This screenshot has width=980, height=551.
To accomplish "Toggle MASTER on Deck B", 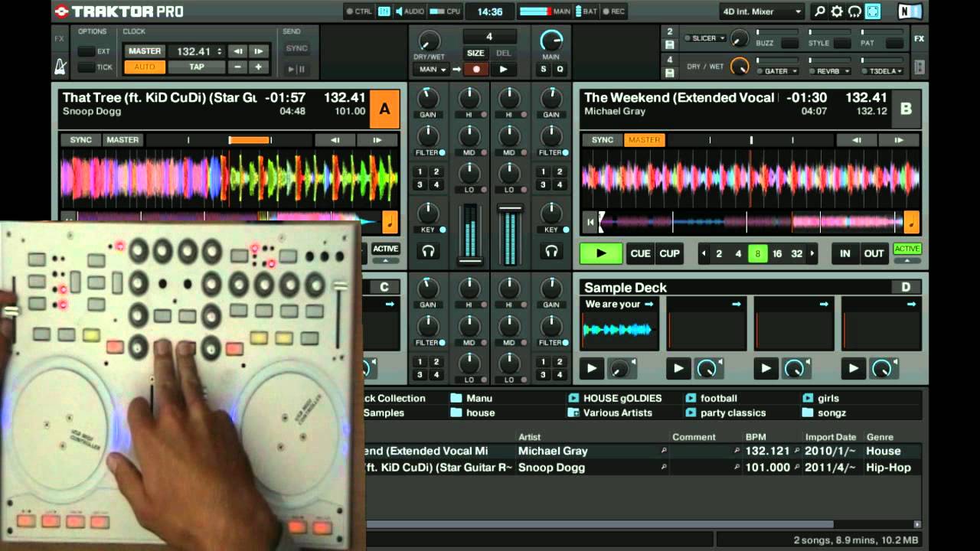I will point(644,140).
